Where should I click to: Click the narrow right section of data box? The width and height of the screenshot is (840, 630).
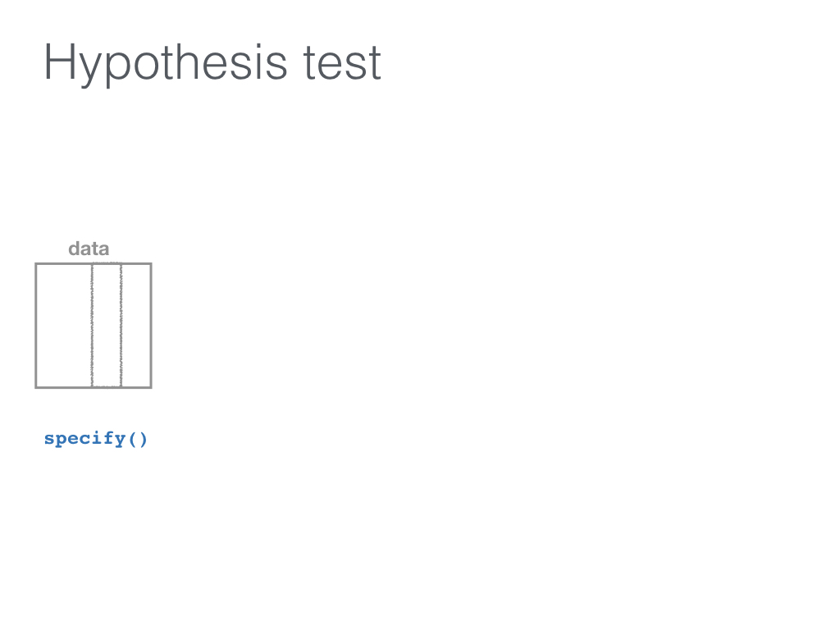(136, 325)
